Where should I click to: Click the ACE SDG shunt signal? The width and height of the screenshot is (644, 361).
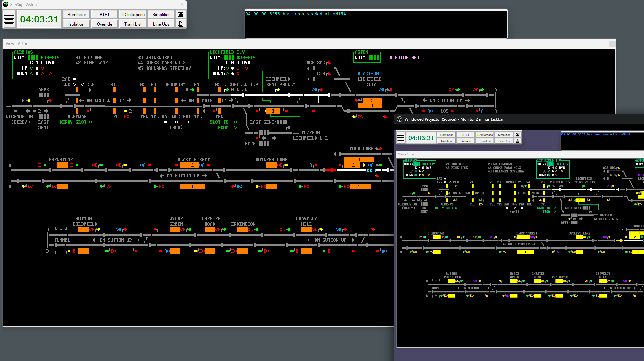tap(329, 63)
